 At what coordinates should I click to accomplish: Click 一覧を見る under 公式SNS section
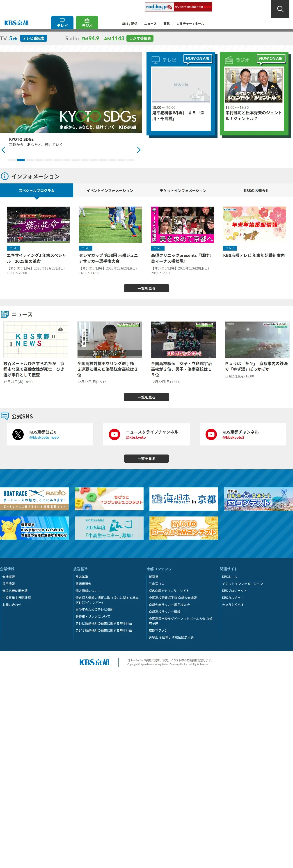[146, 459]
